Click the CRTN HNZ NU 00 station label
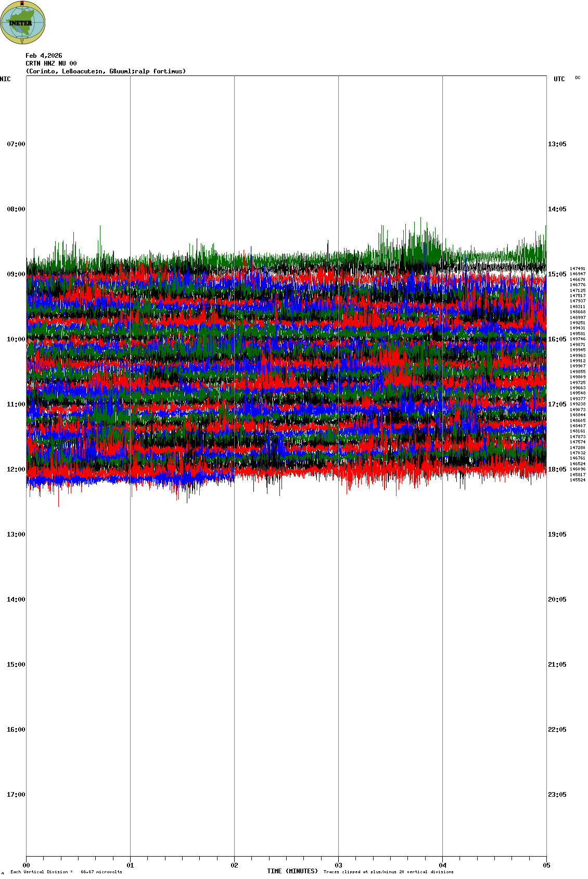 51,63
